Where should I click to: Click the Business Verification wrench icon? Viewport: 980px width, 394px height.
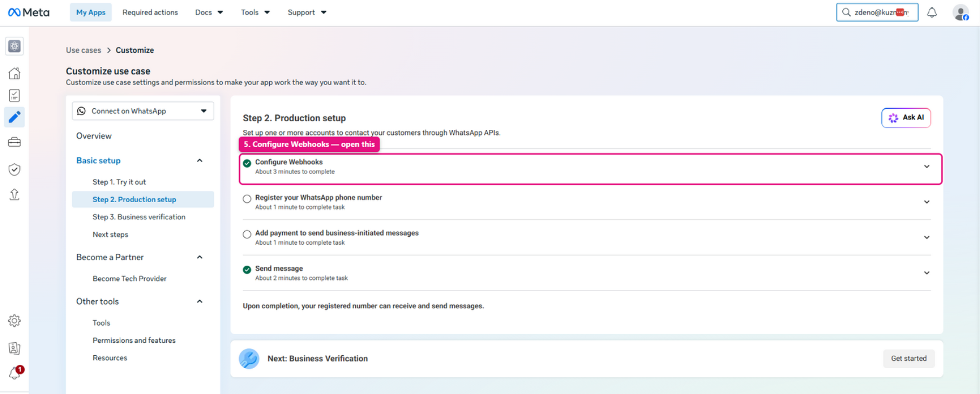tap(249, 358)
